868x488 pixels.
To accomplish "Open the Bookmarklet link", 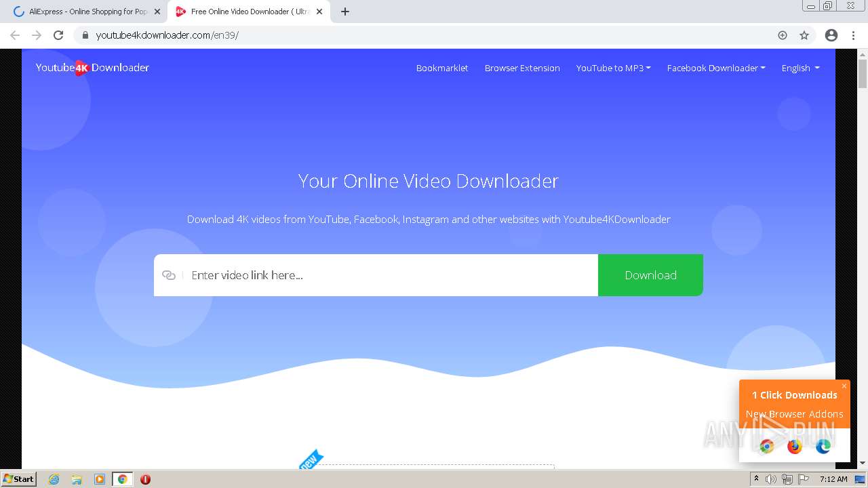I will point(442,68).
